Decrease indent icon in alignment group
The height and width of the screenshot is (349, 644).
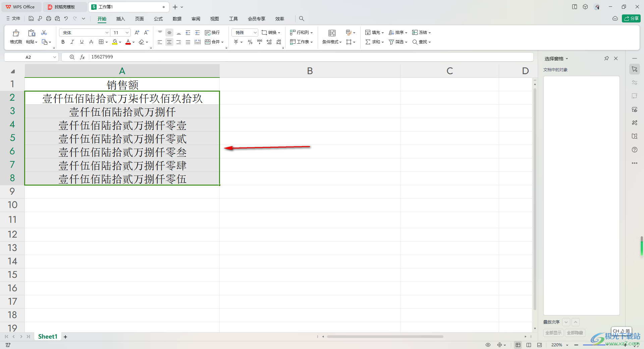(x=188, y=33)
